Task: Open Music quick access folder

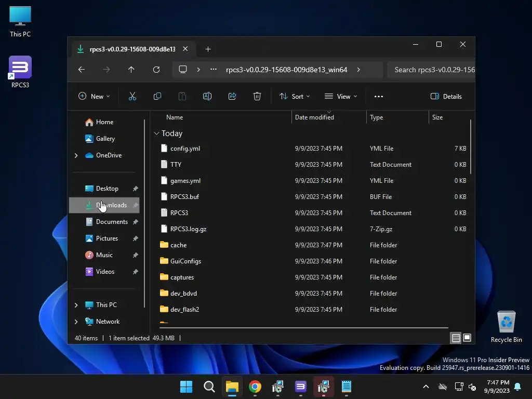Action: click(x=104, y=255)
